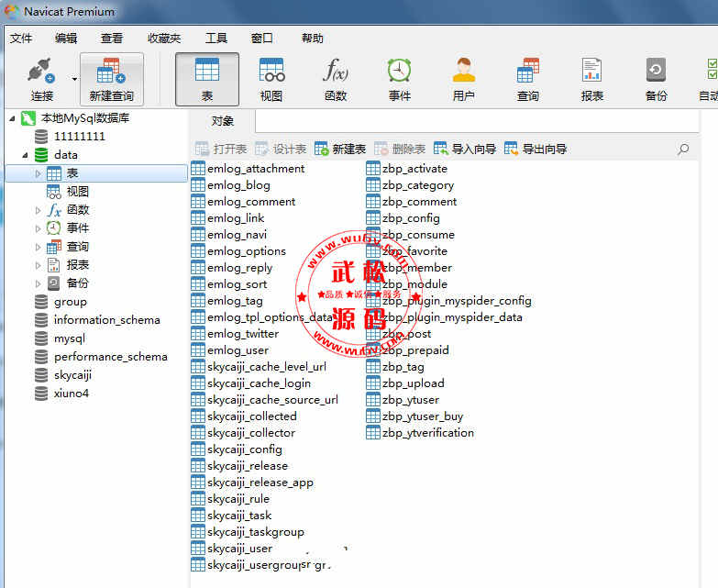Expand the 报表 tree node arrow
Image resolution: width=718 pixels, height=588 pixels.
38,265
